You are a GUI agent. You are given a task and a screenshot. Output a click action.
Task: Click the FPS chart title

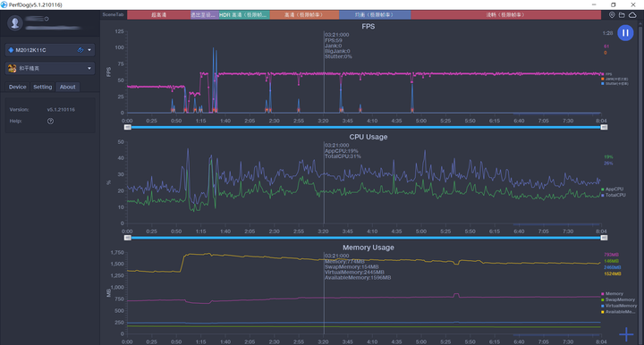[x=368, y=26]
